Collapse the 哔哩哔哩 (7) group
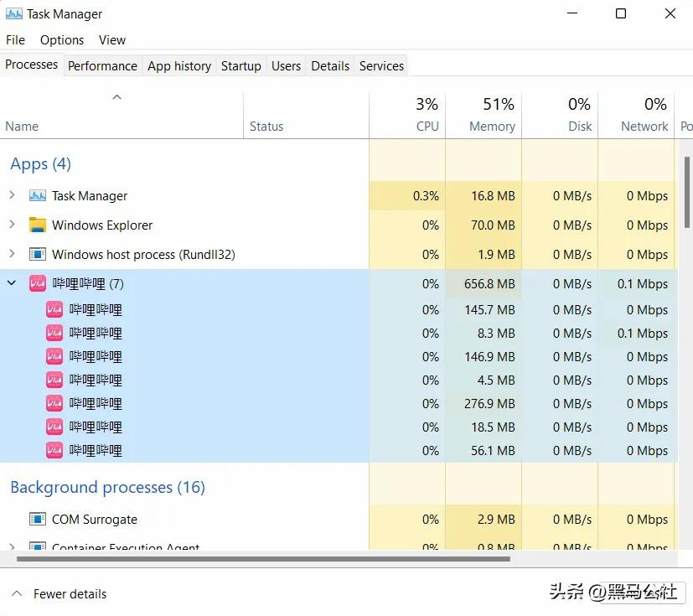The image size is (693, 616). (12, 283)
